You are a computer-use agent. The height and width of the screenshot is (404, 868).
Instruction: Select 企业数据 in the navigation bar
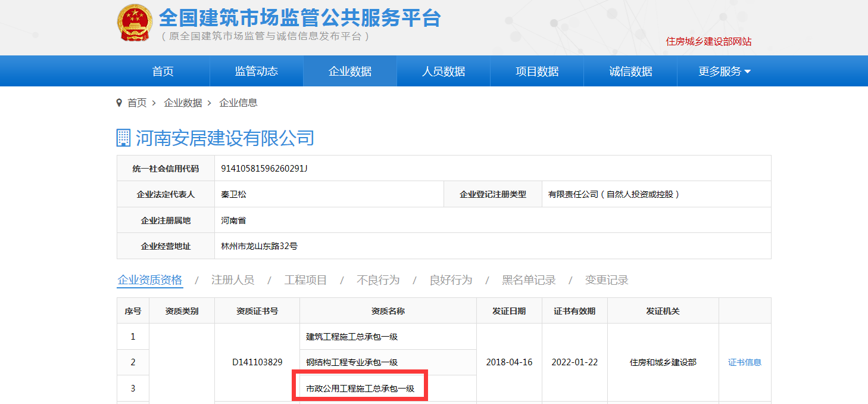(350, 72)
